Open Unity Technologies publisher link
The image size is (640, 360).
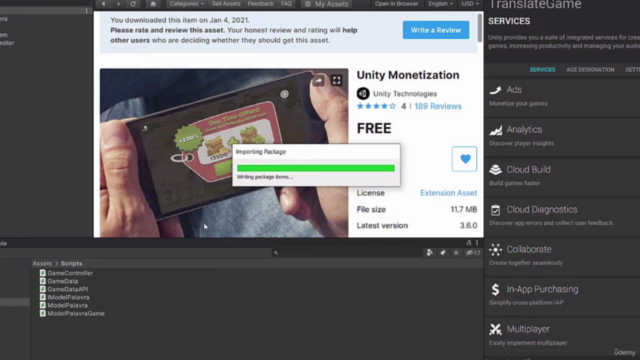[x=405, y=94]
